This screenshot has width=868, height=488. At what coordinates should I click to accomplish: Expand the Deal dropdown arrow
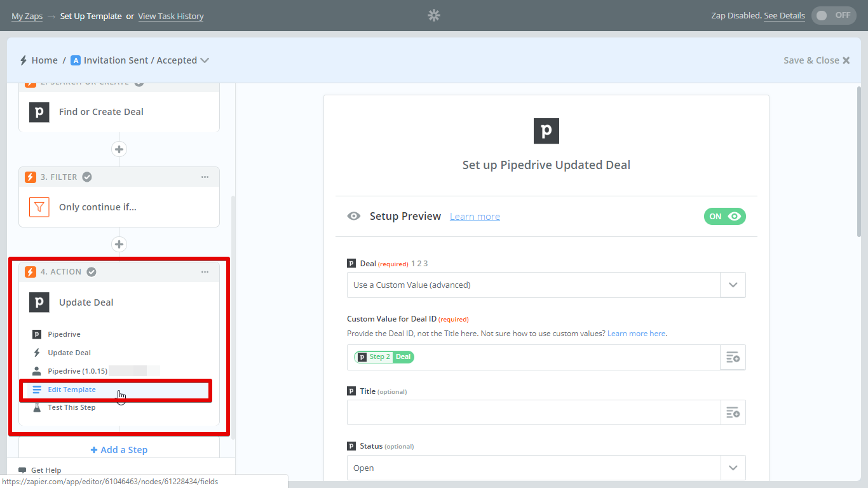pos(733,285)
